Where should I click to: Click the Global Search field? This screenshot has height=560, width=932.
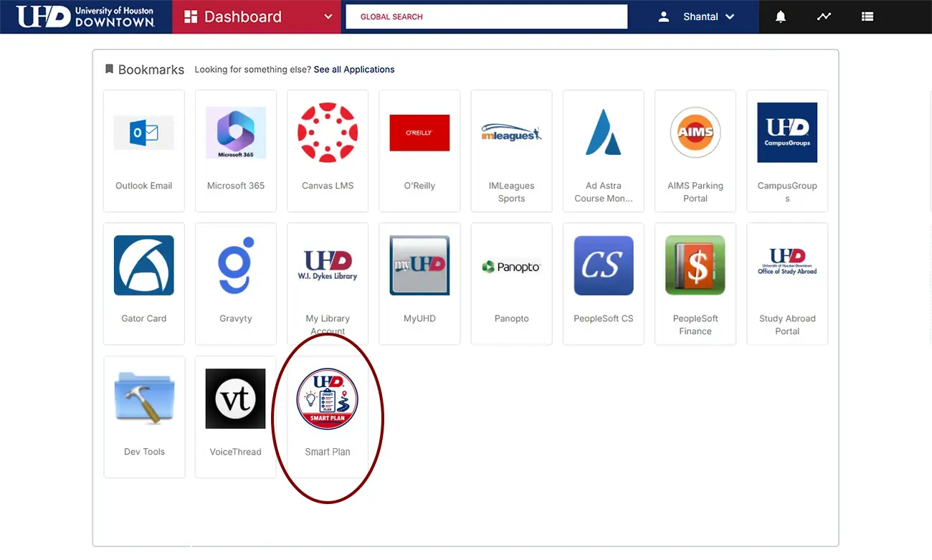487,16
